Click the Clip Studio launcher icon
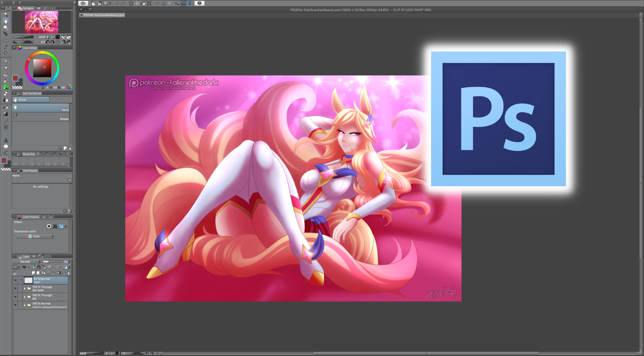Image resolution: width=644 pixels, height=356 pixels. [83, 3]
